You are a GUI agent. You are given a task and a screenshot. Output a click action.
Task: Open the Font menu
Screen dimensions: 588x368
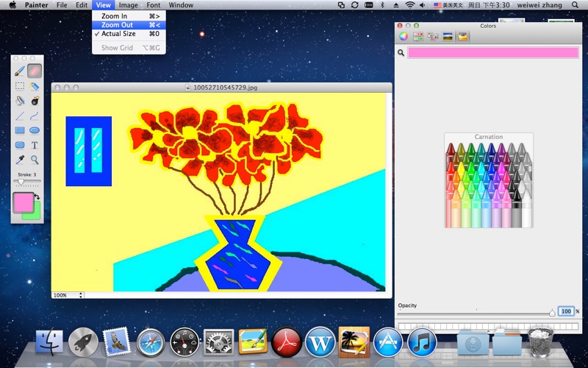click(154, 5)
